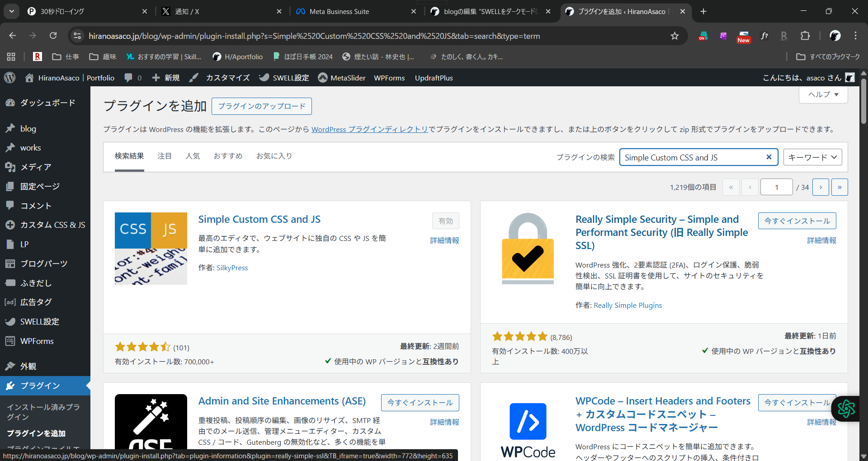Toggle the bookmark star in address bar
The height and width of the screenshot is (461, 868).
[675, 36]
